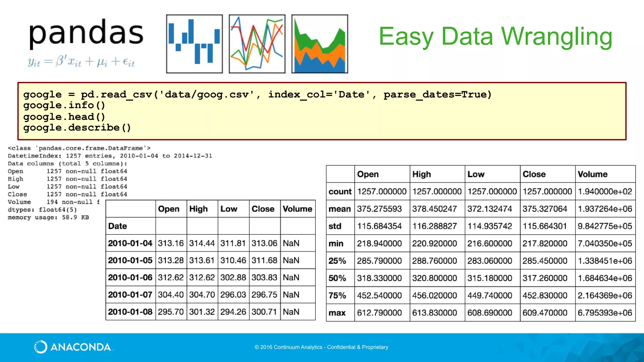Click the Anaconda logo in footer
Viewport: 644px width, 362px height.
[x=73, y=347]
